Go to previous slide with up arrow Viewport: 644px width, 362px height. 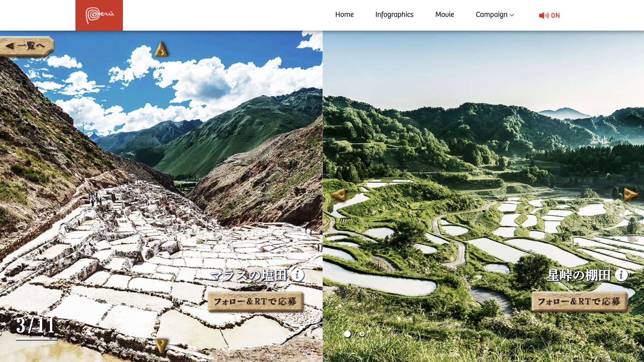161,49
